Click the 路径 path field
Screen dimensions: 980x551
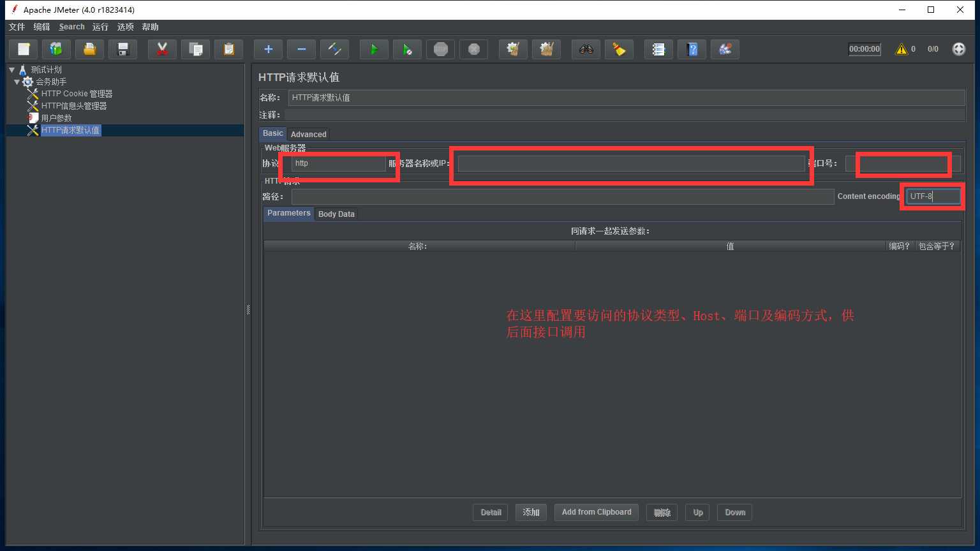click(562, 196)
